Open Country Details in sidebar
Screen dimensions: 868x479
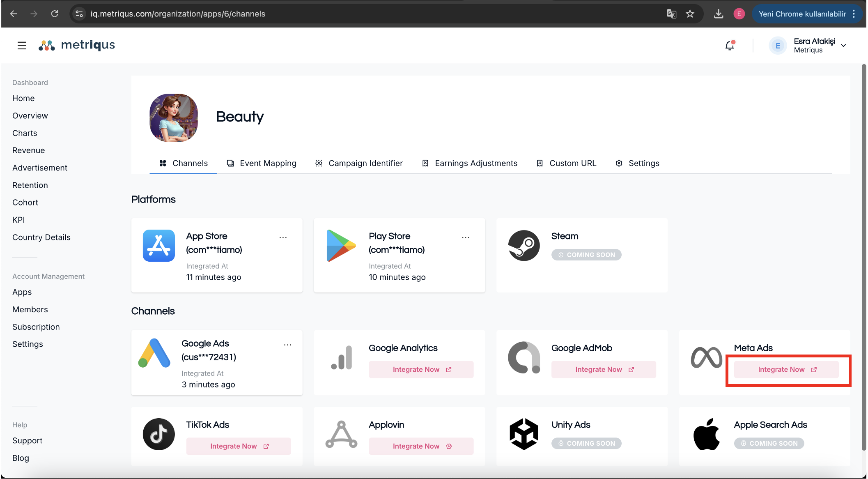[41, 237]
